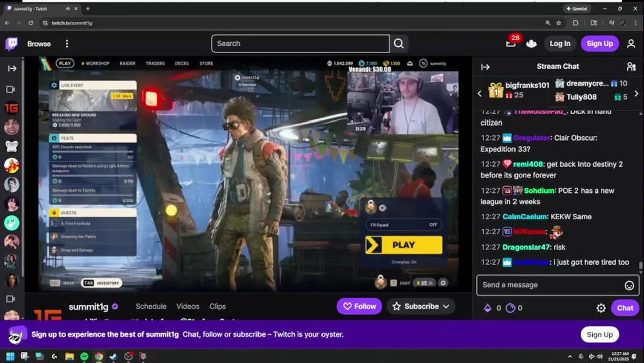This screenshot has width=644, height=363.
Task: Open chat settings gear icon
Action: tap(601, 308)
